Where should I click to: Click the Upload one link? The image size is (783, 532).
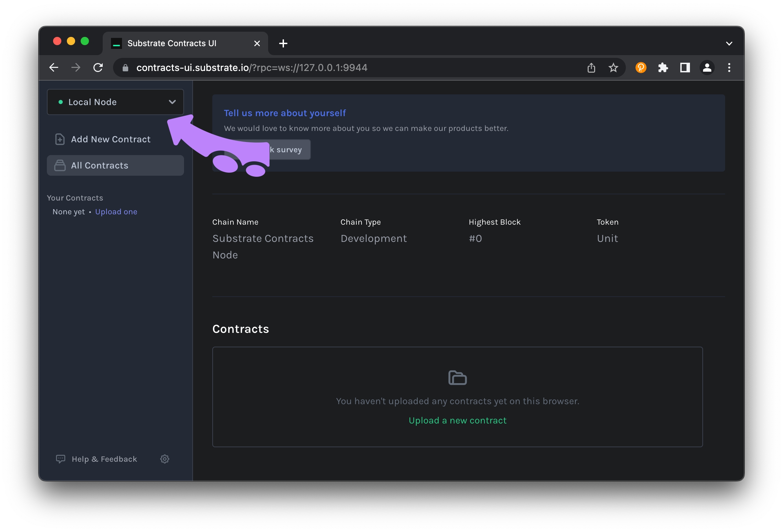[116, 212]
